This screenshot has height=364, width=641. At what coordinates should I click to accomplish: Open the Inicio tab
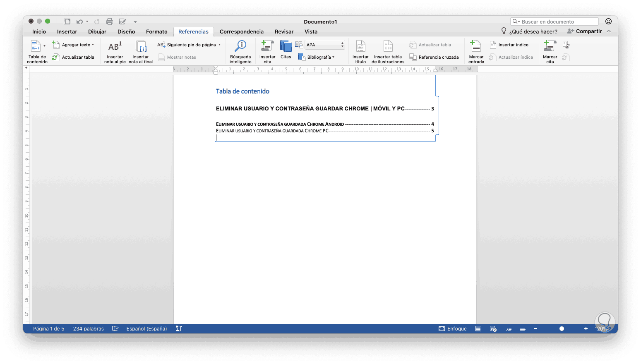click(39, 32)
